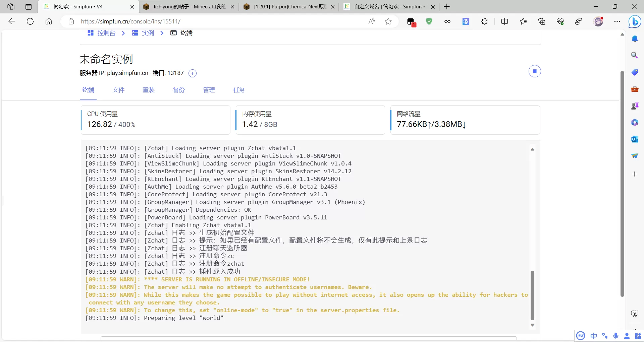Refresh the current page
Image resolution: width=644 pixels, height=342 pixels.
[x=30, y=21]
